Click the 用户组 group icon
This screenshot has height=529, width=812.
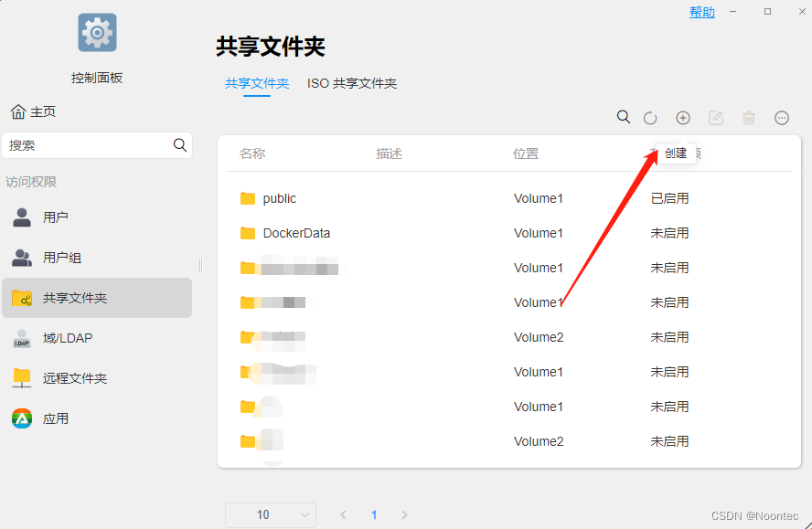click(x=22, y=258)
